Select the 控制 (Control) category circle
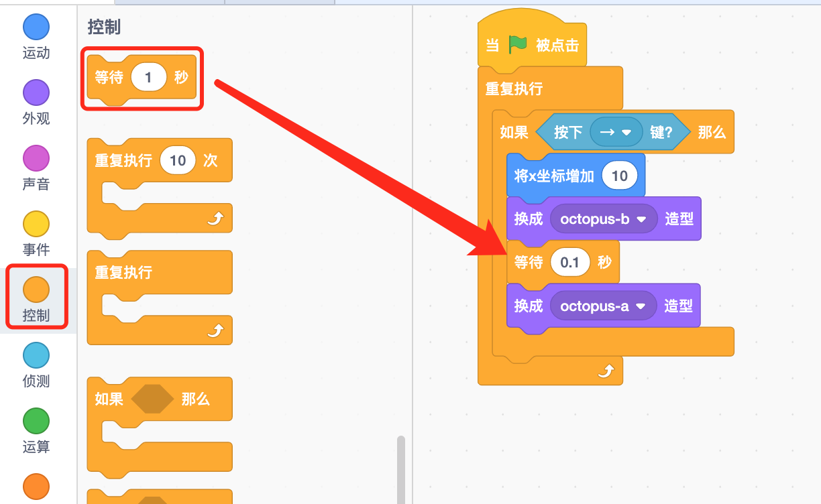Image resolution: width=821 pixels, height=504 pixels. click(36, 290)
